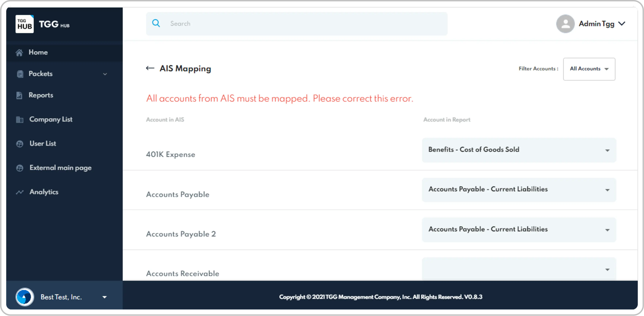
Task: Expand the Packets sidebar chevron
Action: tap(105, 74)
